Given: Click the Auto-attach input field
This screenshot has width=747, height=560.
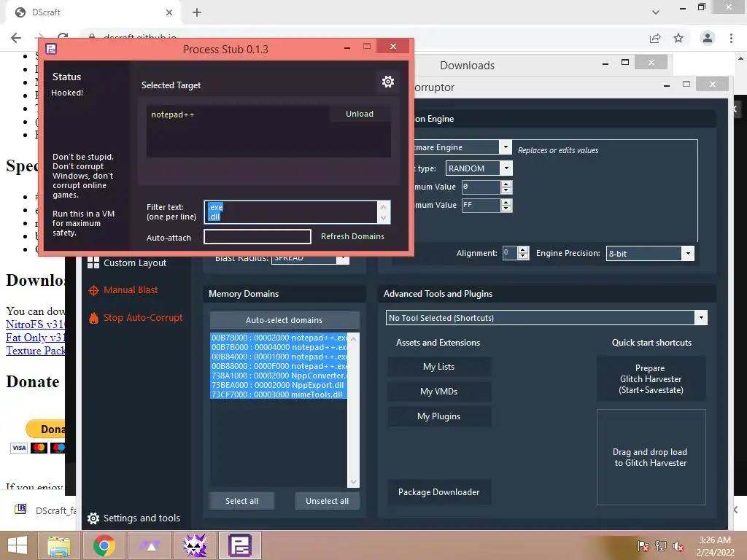Looking at the screenshot, I should pos(258,237).
